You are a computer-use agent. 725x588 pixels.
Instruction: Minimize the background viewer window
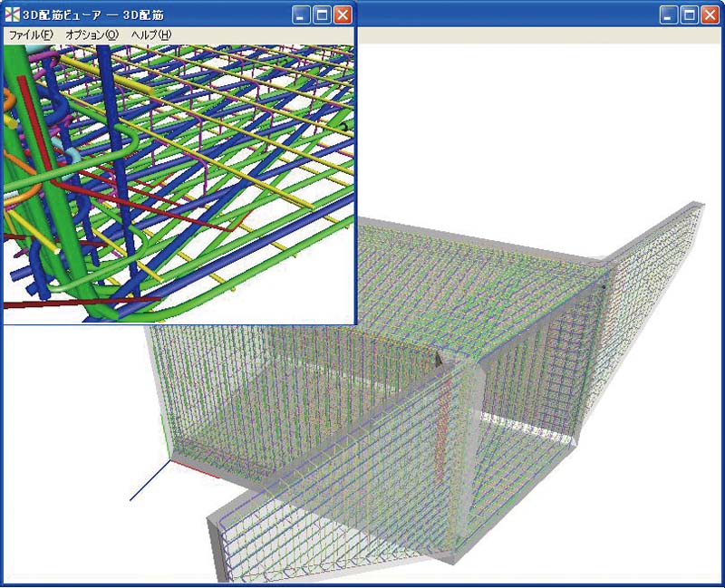point(668,15)
